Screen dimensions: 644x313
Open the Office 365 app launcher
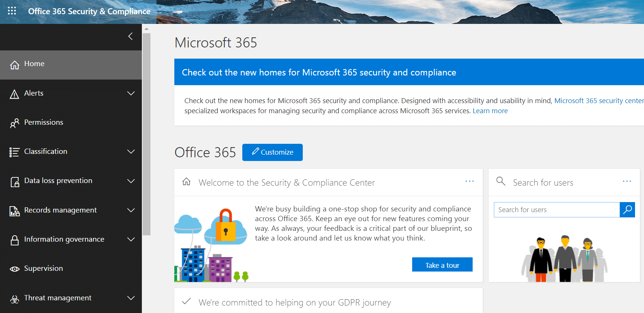point(12,10)
